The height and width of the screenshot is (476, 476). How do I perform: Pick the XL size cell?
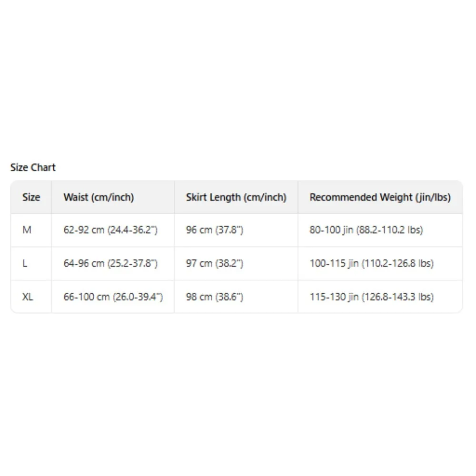(x=28, y=297)
